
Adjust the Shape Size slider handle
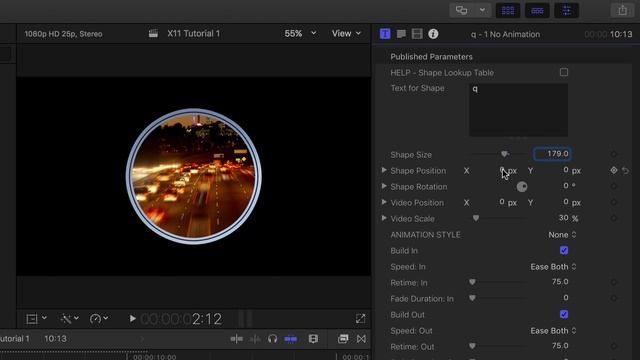tap(504, 154)
